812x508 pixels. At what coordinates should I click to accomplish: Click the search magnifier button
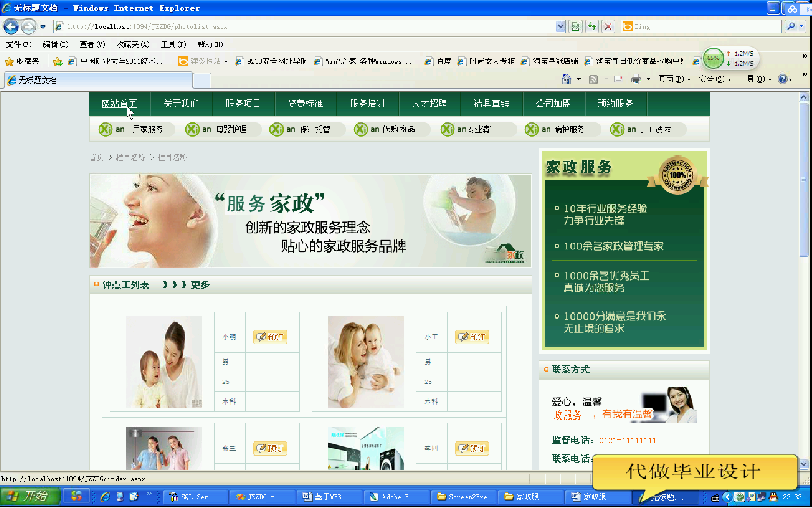click(791, 27)
